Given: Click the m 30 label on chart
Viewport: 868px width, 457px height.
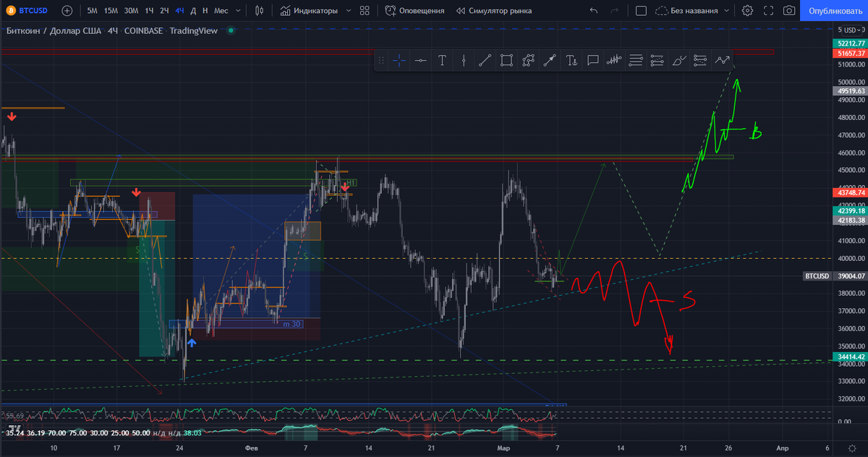Looking at the screenshot, I should pos(292,323).
